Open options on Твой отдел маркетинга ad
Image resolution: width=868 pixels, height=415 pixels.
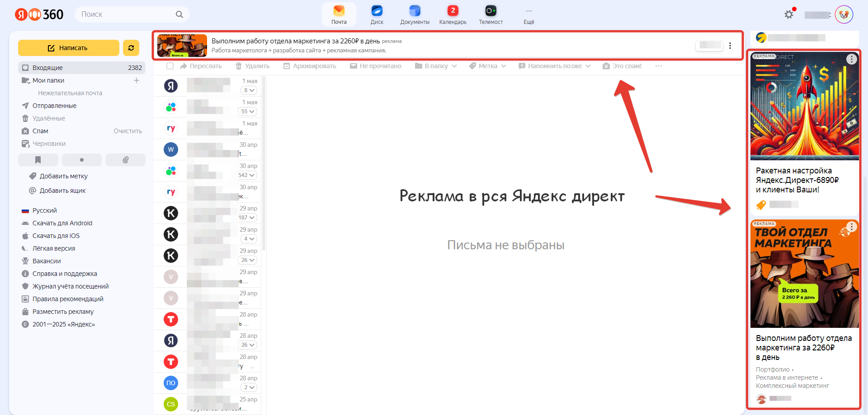852,227
